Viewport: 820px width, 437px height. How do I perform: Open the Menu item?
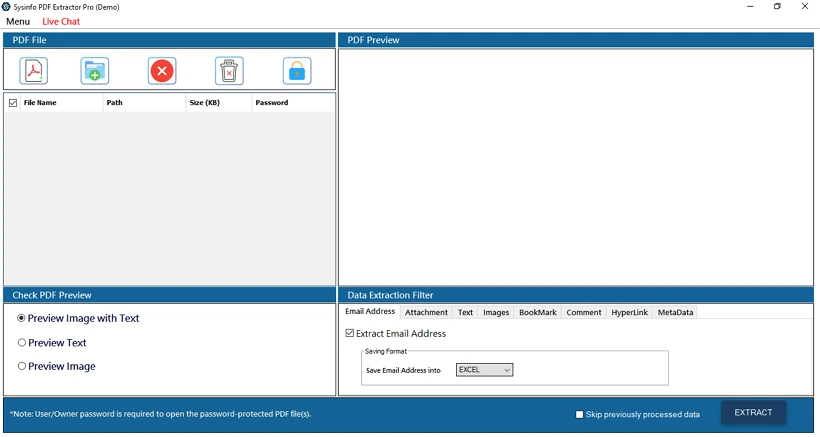coord(18,21)
